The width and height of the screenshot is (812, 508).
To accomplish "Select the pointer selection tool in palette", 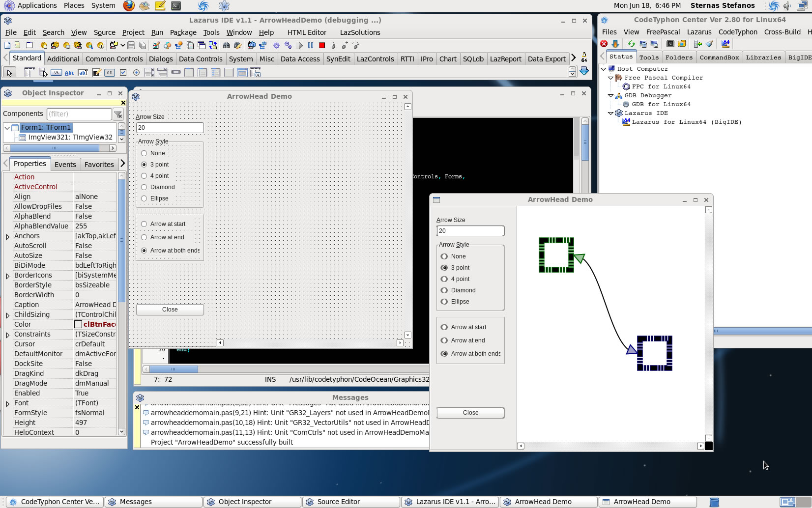I will (x=9, y=73).
